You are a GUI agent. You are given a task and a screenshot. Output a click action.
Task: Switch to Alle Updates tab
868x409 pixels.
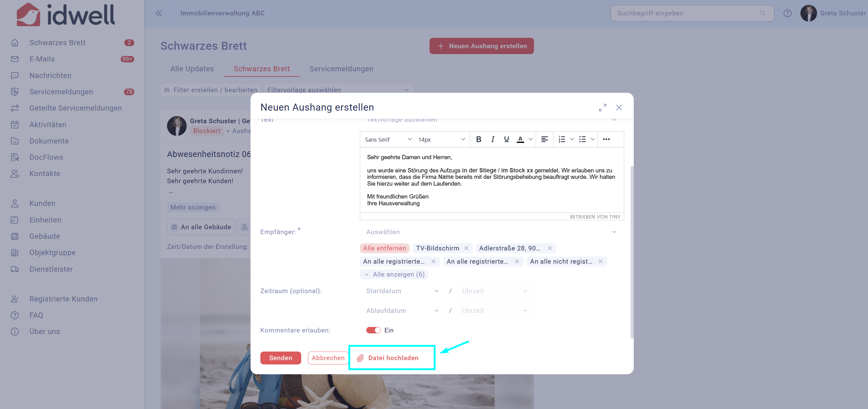tap(192, 69)
